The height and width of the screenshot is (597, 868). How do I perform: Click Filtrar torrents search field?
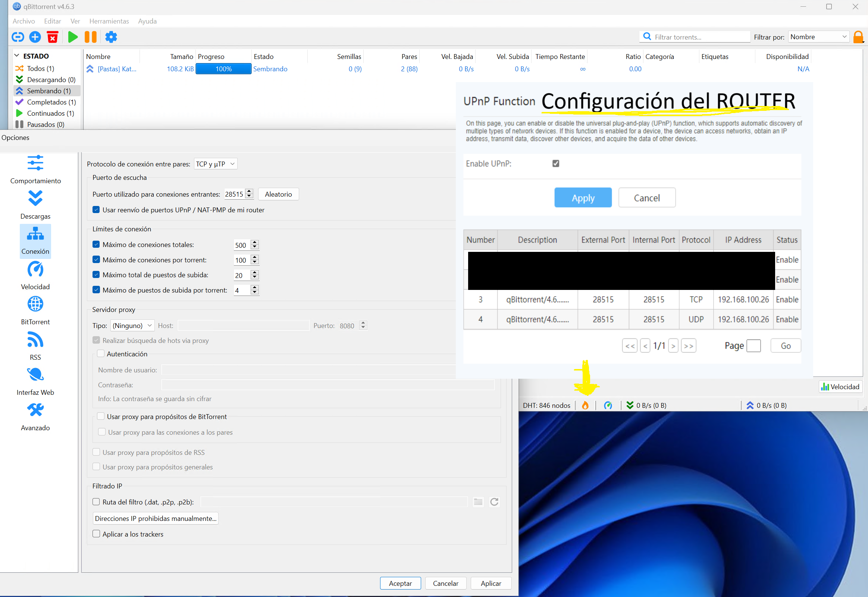(695, 37)
